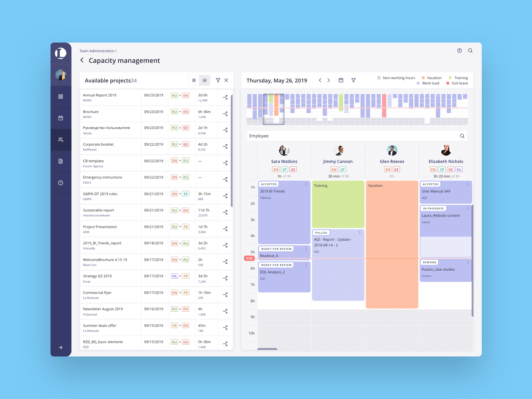Select the Commercial flyer project row
This screenshot has height=399, width=532.
click(156, 295)
